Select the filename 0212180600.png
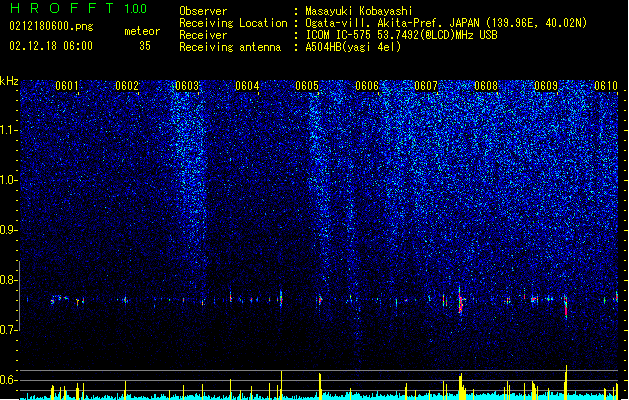 tap(51, 26)
